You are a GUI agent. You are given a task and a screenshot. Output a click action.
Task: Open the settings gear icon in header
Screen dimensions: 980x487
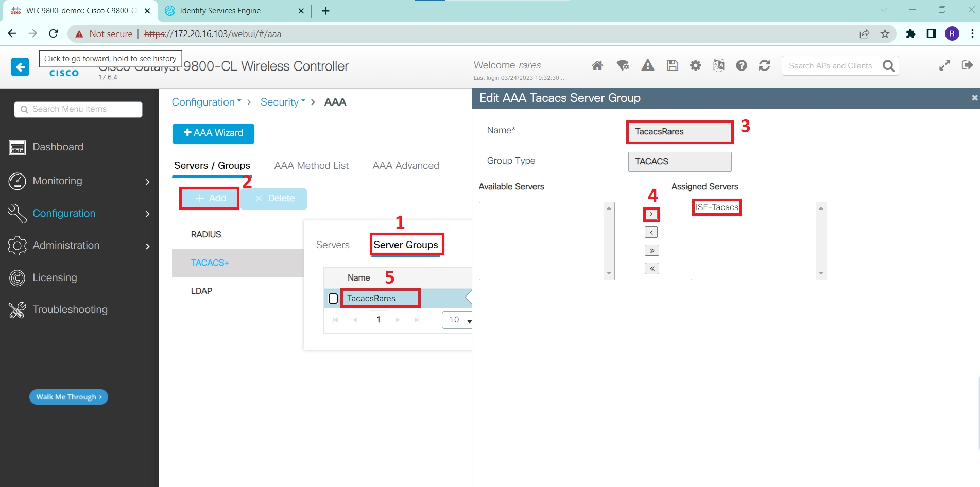pyautogui.click(x=696, y=65)
